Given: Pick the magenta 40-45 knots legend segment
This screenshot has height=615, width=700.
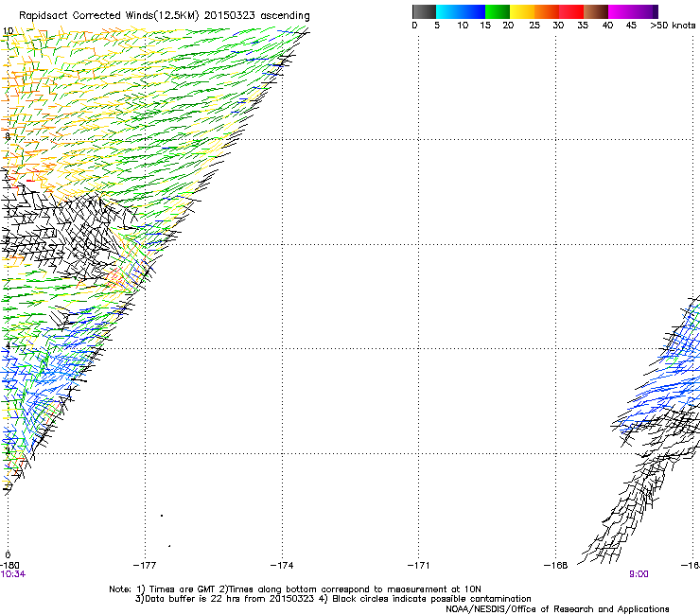Looking at the screenshot, I should coord(621,11).
